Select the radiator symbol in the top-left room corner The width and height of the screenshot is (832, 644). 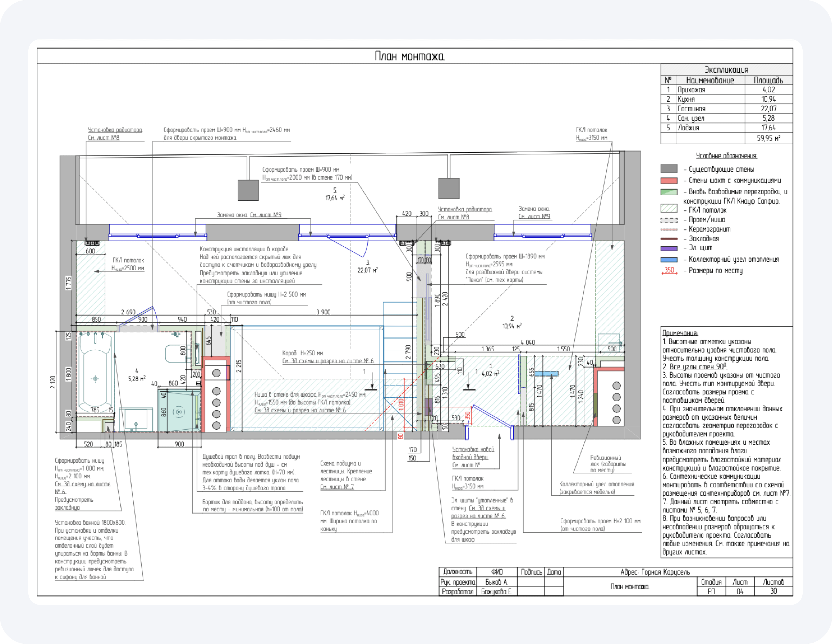tap(92, 243)
